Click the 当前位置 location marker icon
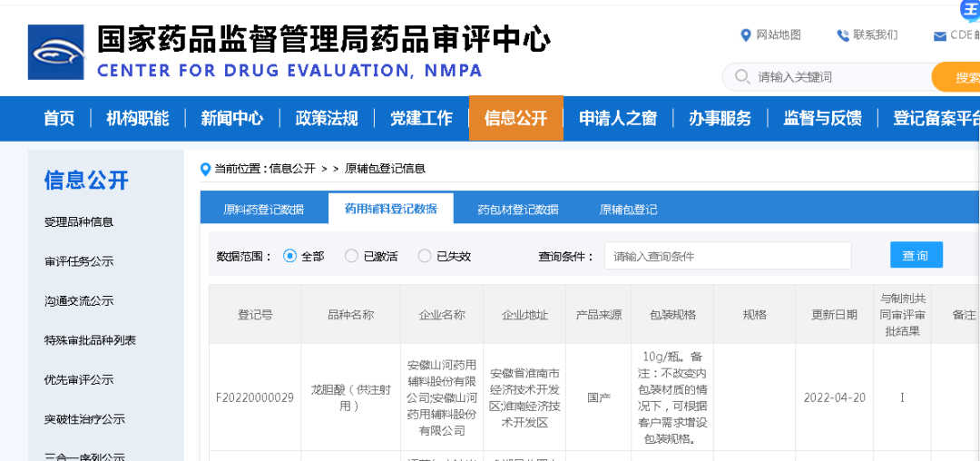 pos(205,169)
